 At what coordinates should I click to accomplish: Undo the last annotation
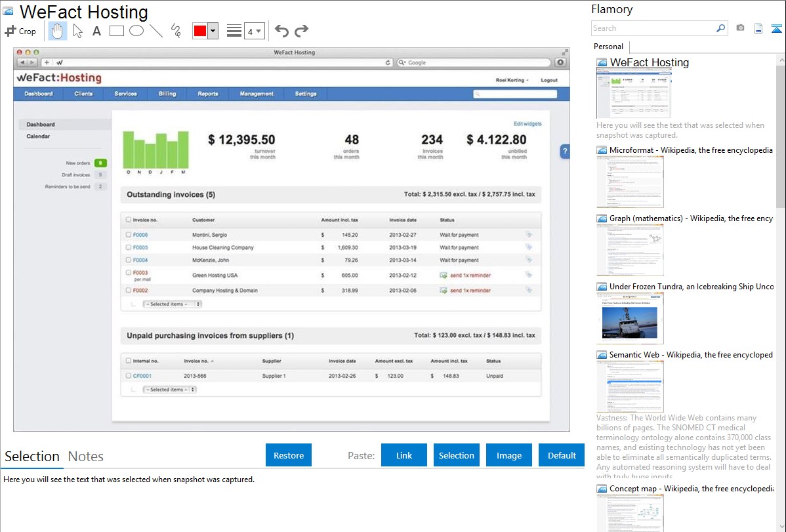tap(281, 31)
